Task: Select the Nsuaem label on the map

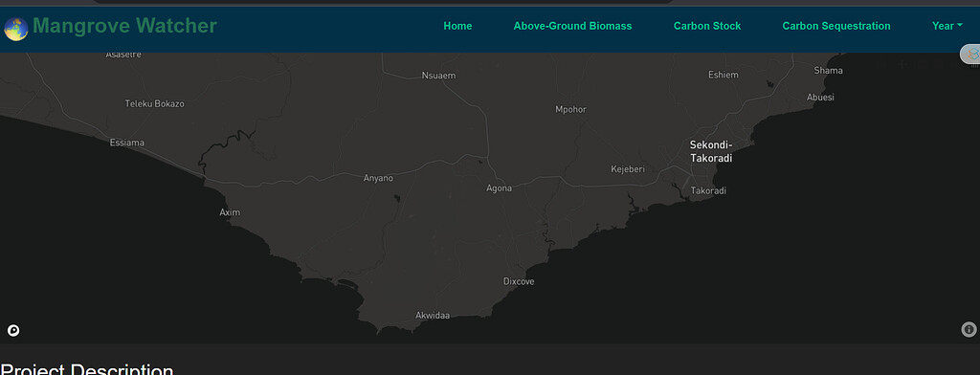Action: pyautogui.click(x=438, y=76)
